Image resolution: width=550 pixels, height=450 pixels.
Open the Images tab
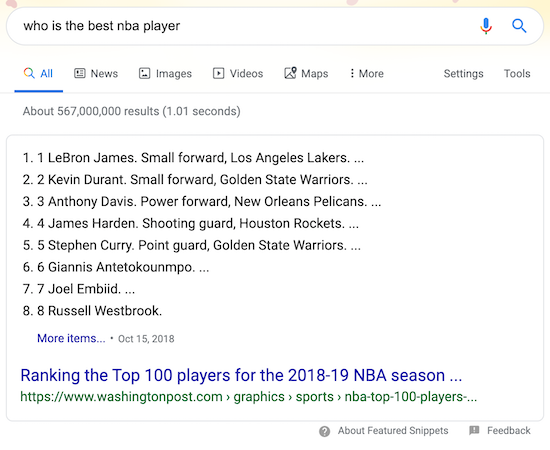165,74
